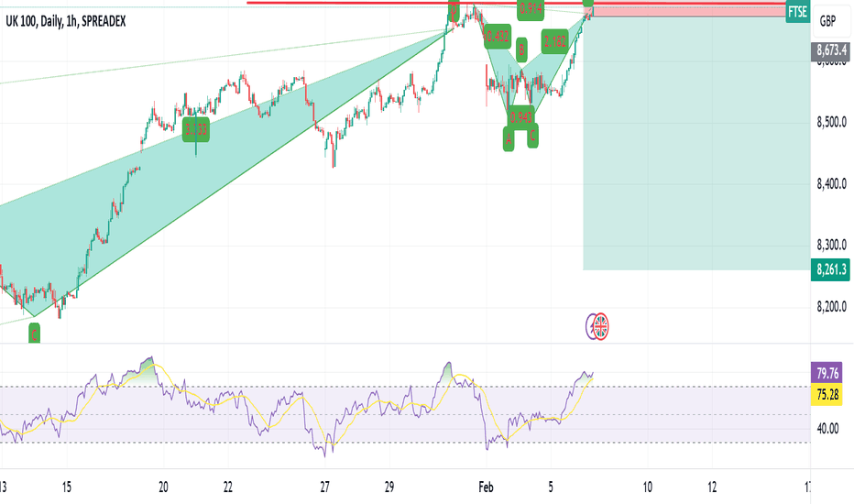
Task: Select the 79.76 RSI value label
Action: [x=827, y=373]
